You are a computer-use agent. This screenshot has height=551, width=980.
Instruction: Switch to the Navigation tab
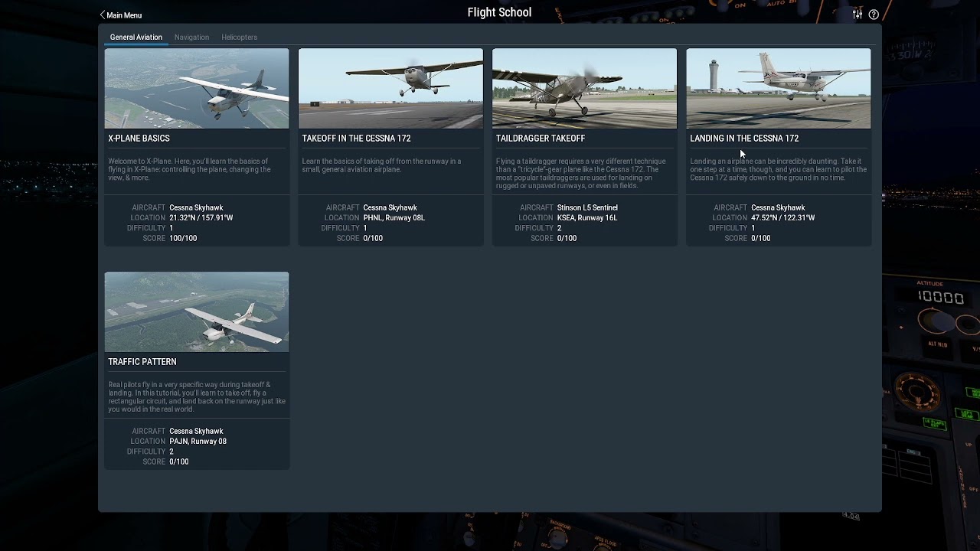tap(191, 37)
